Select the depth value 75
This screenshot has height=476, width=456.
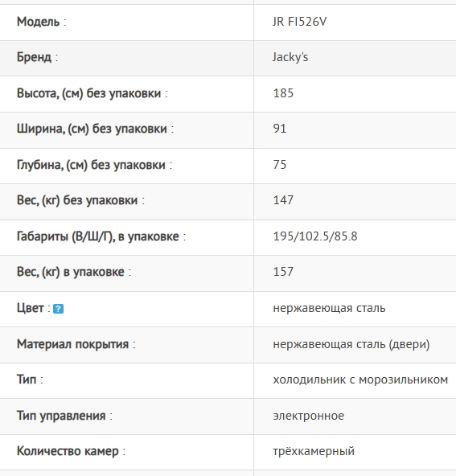tap(280, 164)
